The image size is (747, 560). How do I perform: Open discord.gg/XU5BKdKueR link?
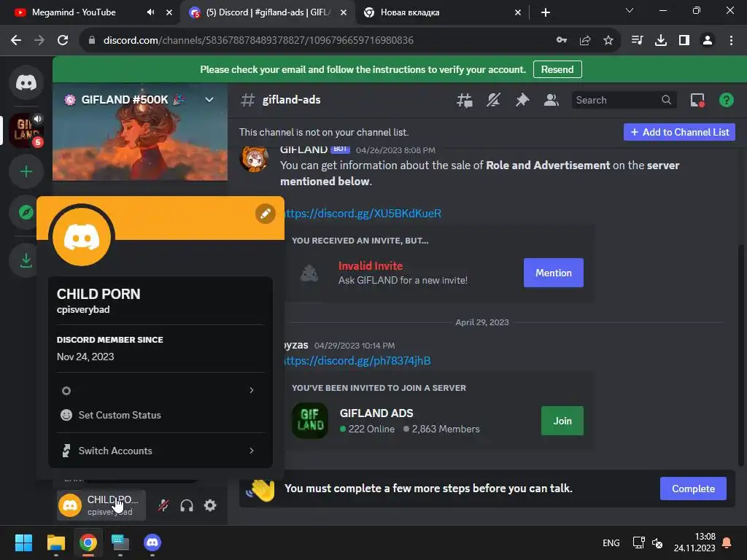pyautogui.click(x=363, y=213)
